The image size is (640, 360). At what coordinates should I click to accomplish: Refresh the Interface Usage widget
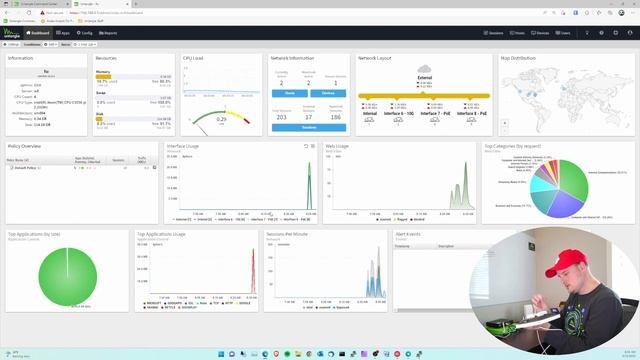click(x=306, y=146)
